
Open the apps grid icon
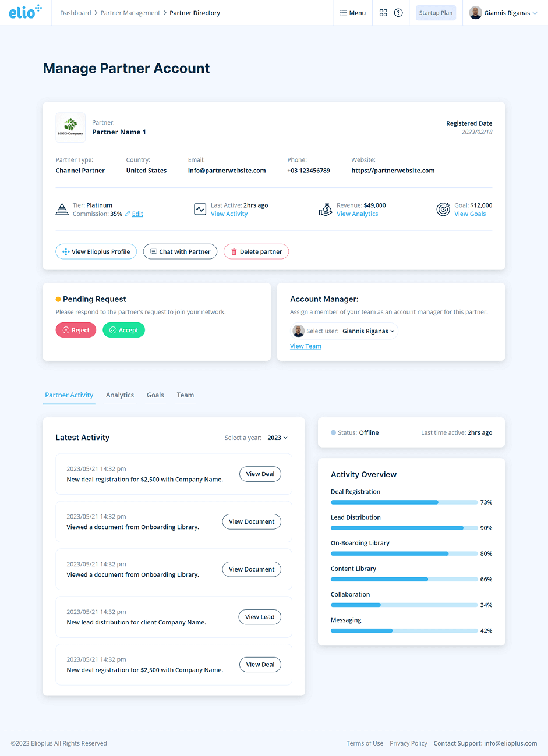[x=383, y=13]
